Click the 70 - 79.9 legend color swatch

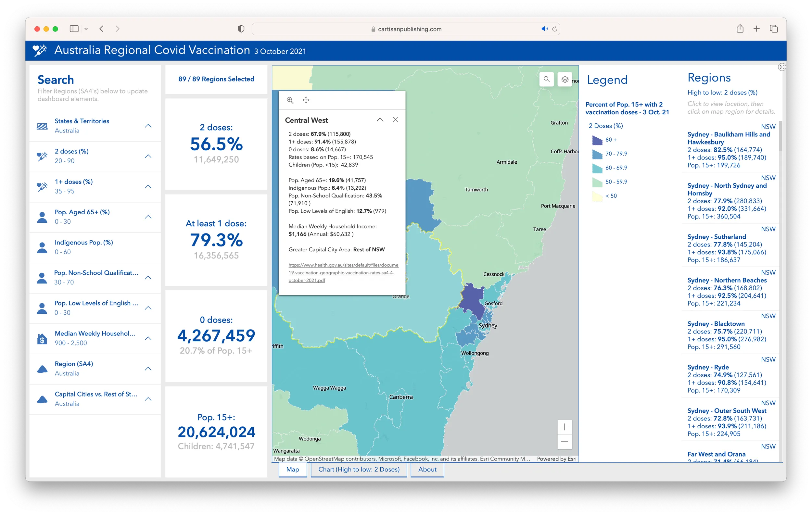pyautogui.click(x=597, y=154)
